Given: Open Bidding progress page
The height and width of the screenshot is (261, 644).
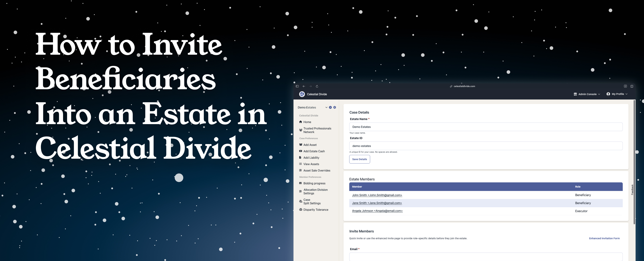Looking at the screenshot, I should [314, 183].
